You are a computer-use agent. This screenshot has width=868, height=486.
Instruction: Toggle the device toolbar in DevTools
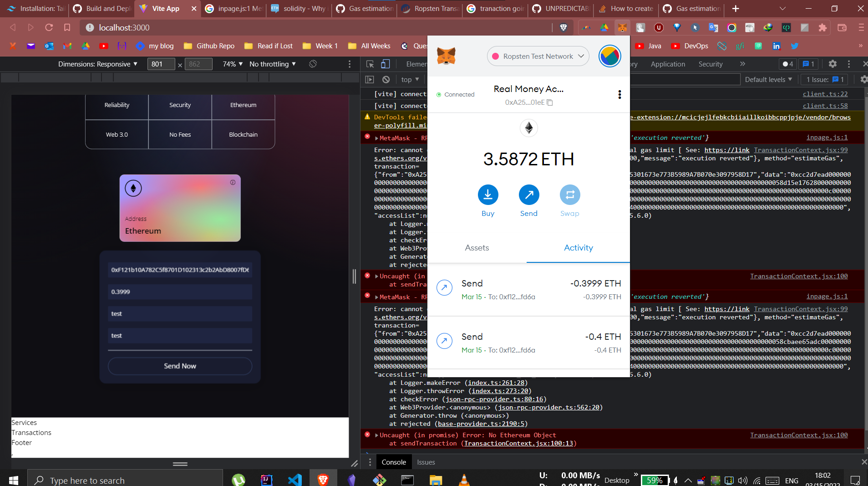tap(385, 64)
